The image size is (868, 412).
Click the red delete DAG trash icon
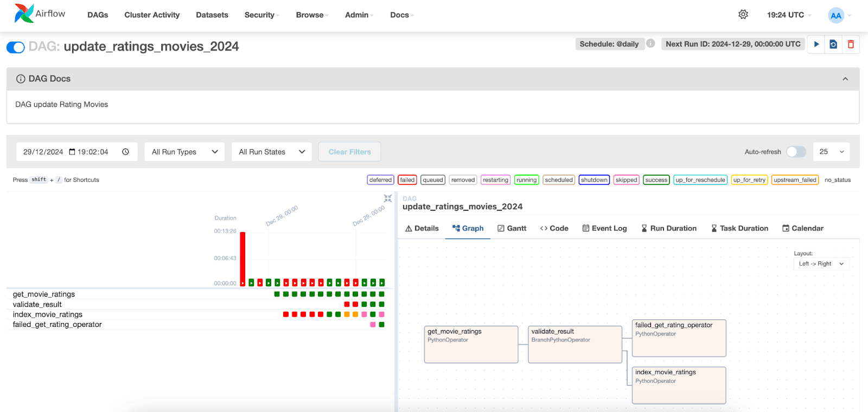tap(851, 44)
